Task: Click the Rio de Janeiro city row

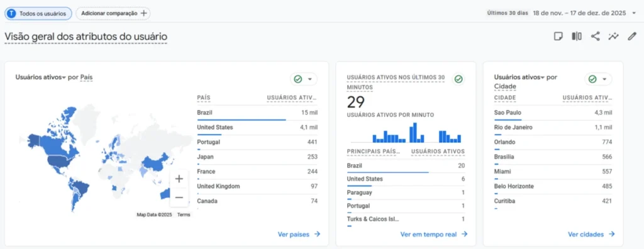Action: (553, 128)
